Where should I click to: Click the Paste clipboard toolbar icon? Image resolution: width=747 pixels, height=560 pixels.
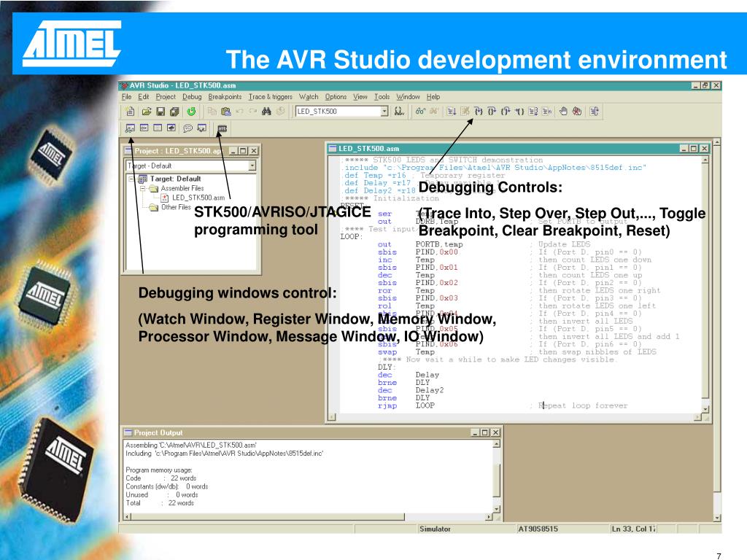226,112
